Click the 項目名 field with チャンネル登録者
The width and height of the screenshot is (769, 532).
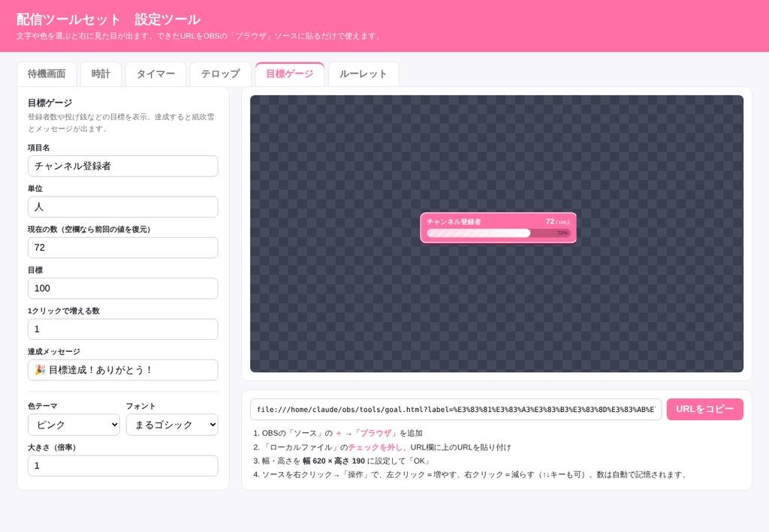pyautogui.click(x=123, y=166)
